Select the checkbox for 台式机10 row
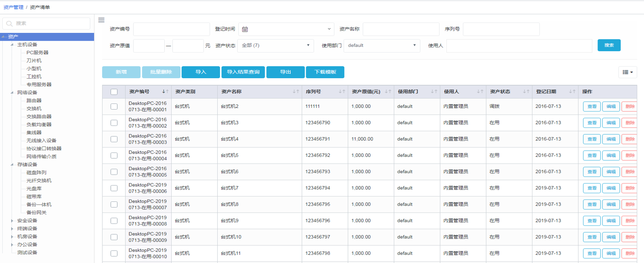644x263 pixels. coord(114,237)
